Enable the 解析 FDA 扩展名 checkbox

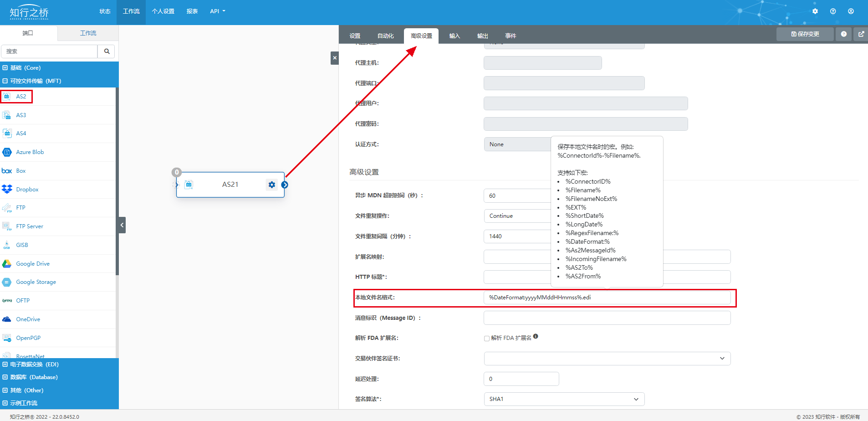[x=487, y=339]
